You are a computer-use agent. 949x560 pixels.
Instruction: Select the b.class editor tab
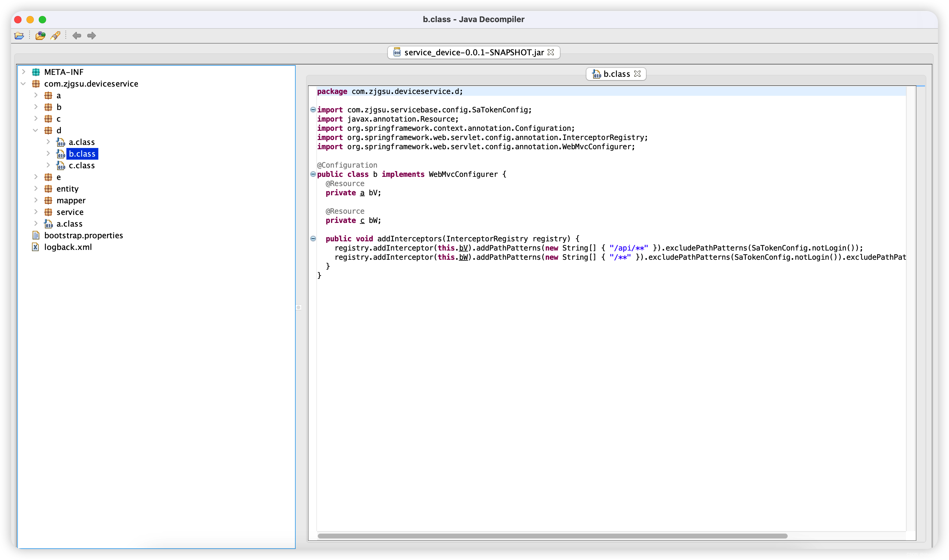point(616,74)
